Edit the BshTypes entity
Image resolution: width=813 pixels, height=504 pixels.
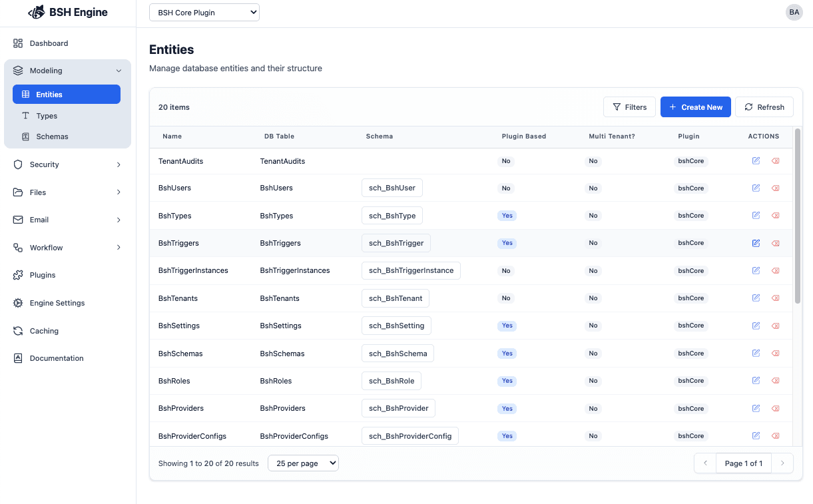[x=756, y=216]
